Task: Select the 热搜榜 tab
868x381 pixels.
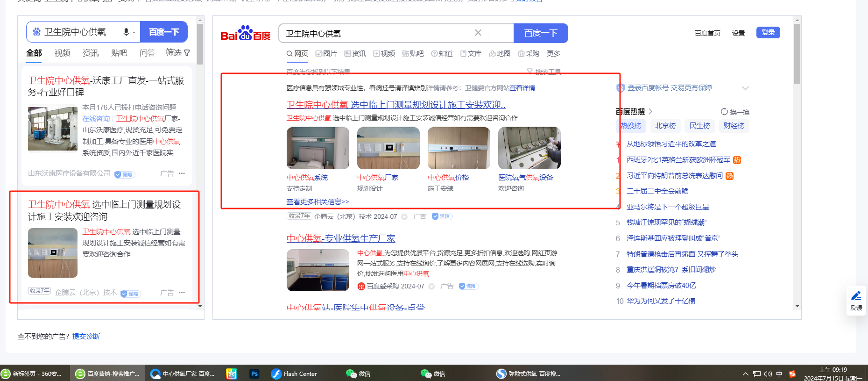Action: (x=631, y=126)
